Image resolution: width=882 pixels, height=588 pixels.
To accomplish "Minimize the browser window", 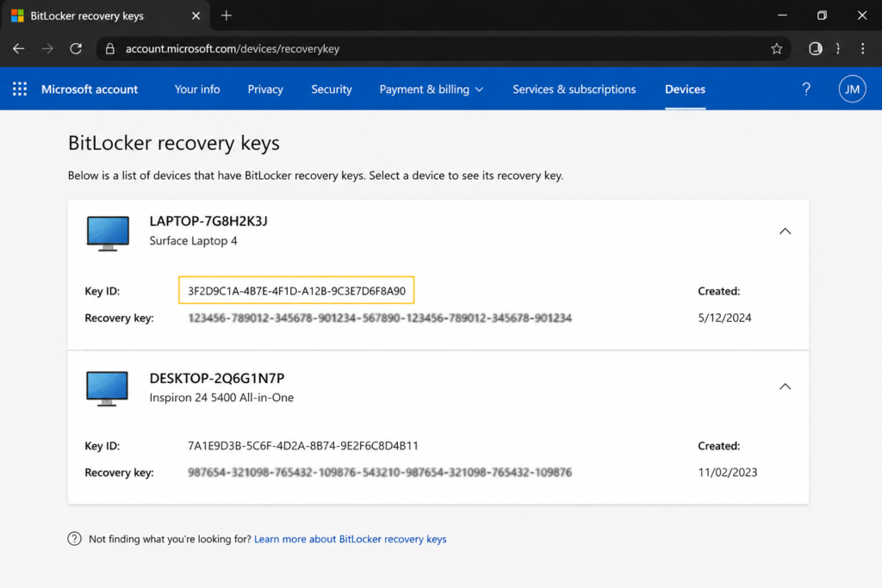I will pyautogui.click(x=782, y=15).
